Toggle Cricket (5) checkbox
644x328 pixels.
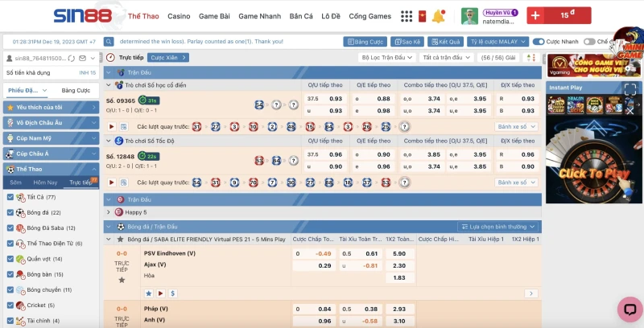point(10,305)
